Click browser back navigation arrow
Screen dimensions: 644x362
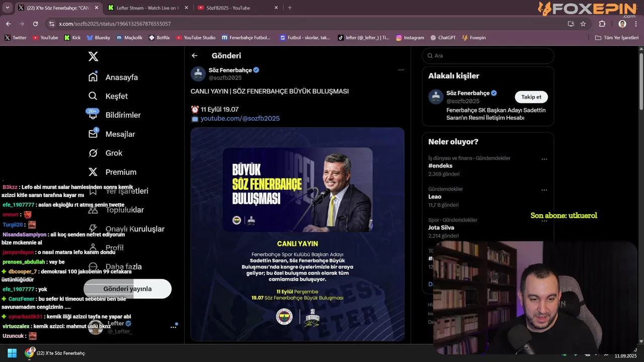point(8,24)
